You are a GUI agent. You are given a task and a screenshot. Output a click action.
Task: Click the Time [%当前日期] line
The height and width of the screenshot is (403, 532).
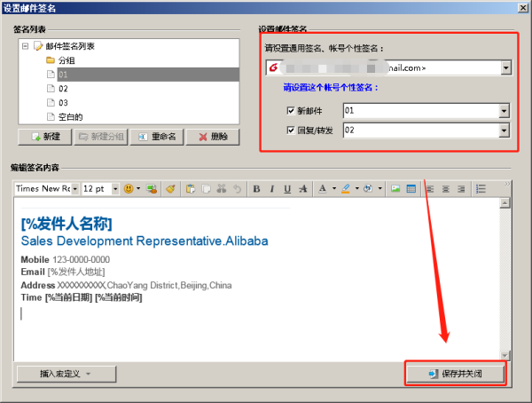[82, 297]
